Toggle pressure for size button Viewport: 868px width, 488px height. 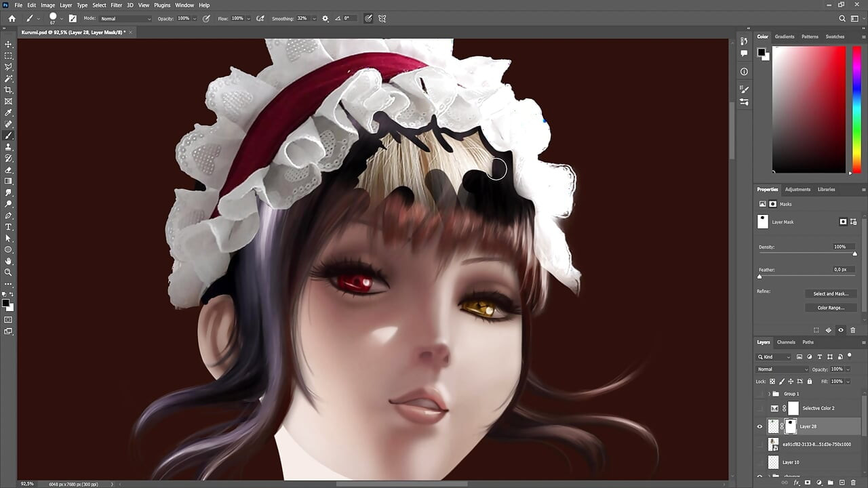coord(368,18)
